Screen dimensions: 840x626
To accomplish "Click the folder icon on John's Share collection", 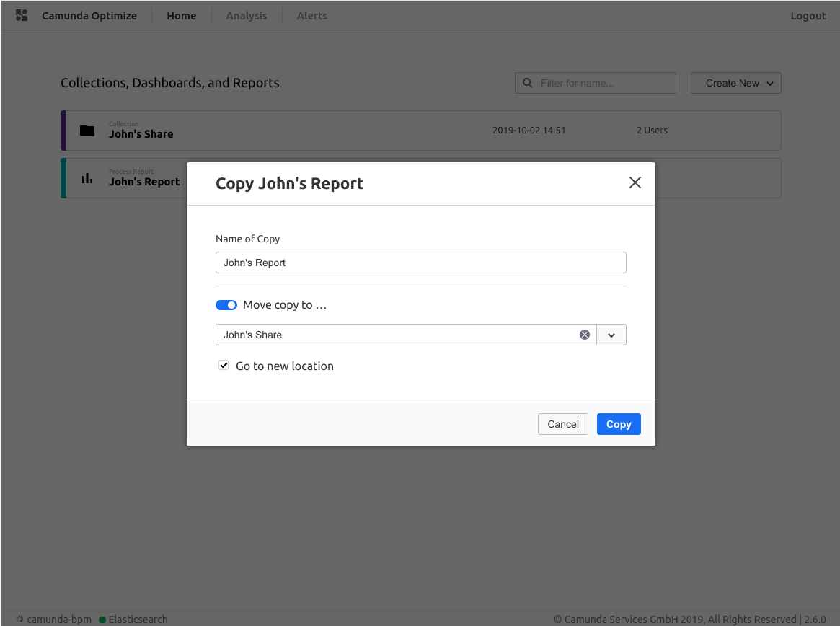I will 87,131.
